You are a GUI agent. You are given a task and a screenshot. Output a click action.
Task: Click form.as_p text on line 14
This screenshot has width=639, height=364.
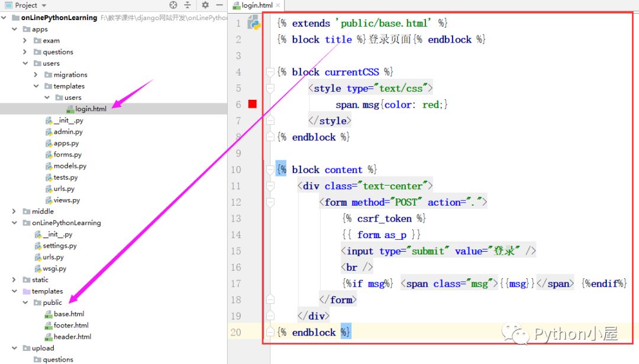point(382,235)
